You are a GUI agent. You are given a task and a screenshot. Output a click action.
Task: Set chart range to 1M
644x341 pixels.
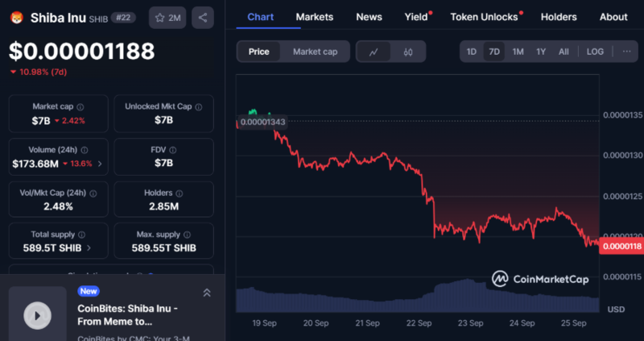point(518,52)
